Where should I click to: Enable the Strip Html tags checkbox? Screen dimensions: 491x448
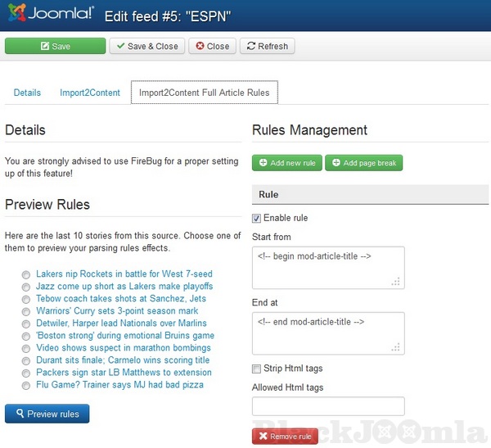pos(257,369)
